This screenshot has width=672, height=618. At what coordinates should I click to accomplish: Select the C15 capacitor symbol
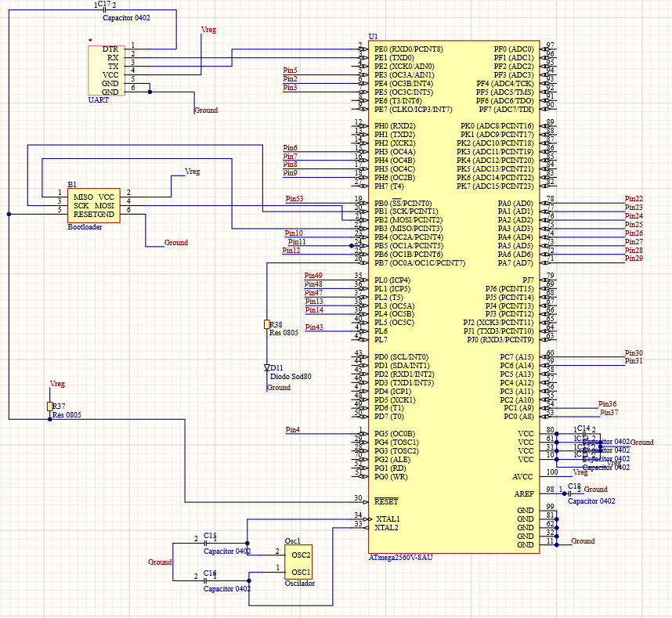coord(205,543)
